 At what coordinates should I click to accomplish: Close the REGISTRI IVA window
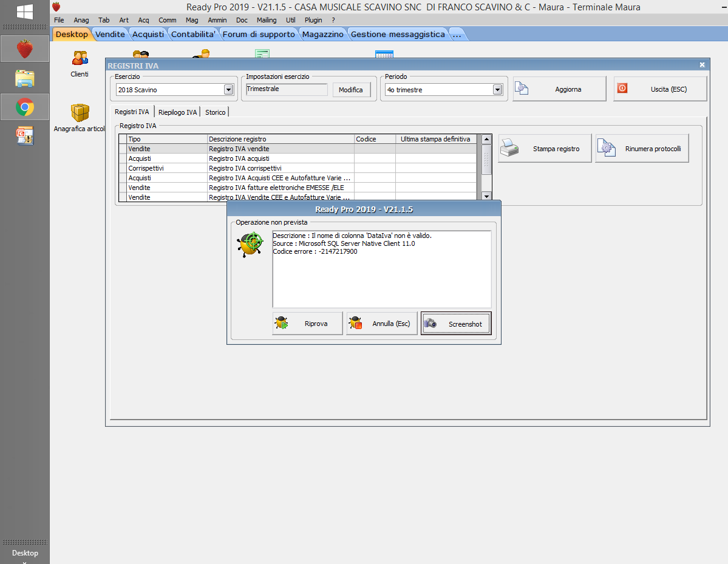702,65
